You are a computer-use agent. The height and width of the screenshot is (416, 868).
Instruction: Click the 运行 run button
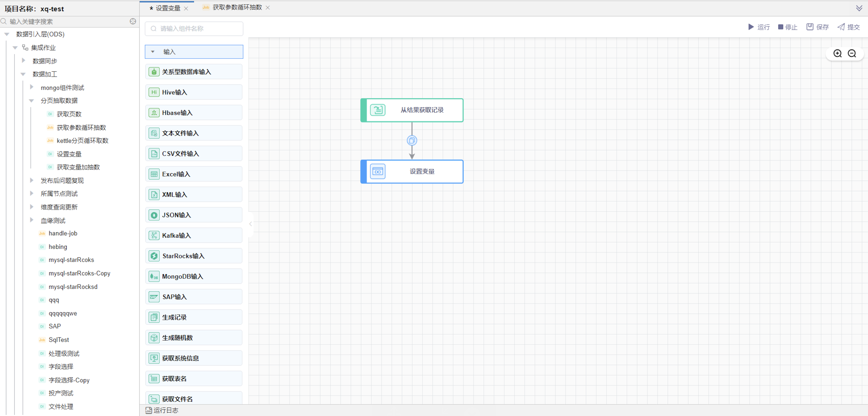(759, 27)
